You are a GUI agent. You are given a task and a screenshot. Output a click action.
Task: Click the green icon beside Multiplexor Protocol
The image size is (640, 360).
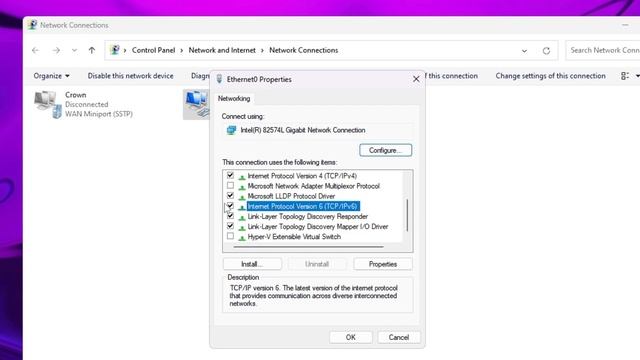(x=242, y=187)
